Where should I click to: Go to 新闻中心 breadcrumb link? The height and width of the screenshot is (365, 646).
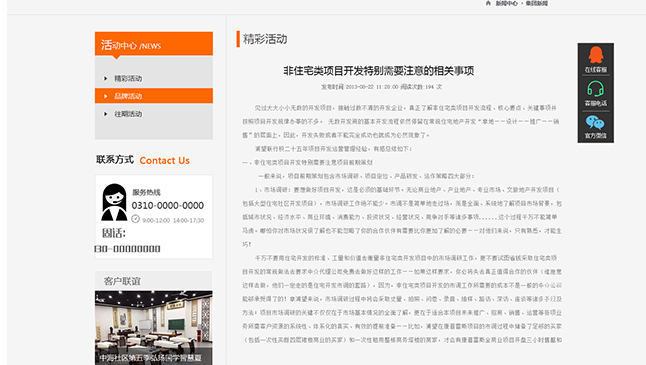(x=506, y=3)
